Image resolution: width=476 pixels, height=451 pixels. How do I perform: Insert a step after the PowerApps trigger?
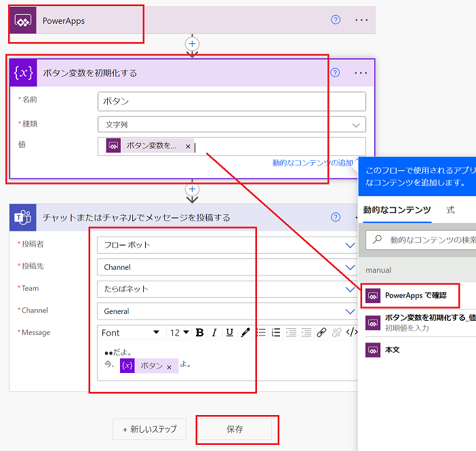192,43
